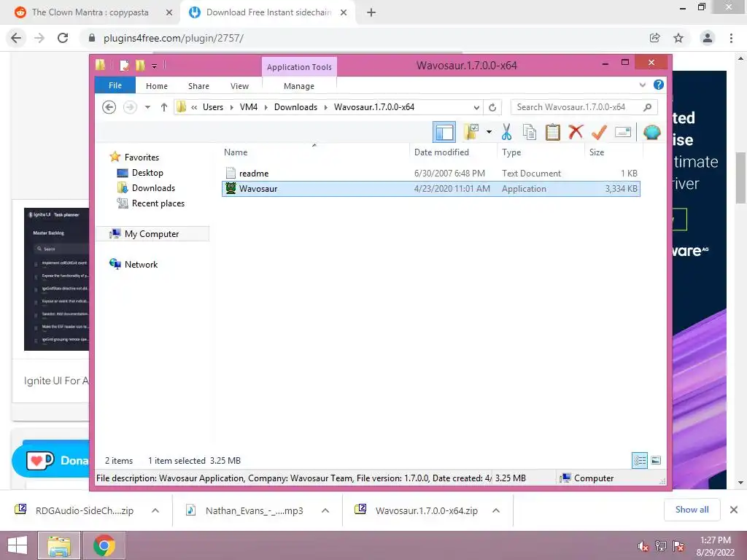The height and width of the screenshot is (560, 747).
Task: Click the Rename toolbar icon
Action: click(x=623, y=132)
